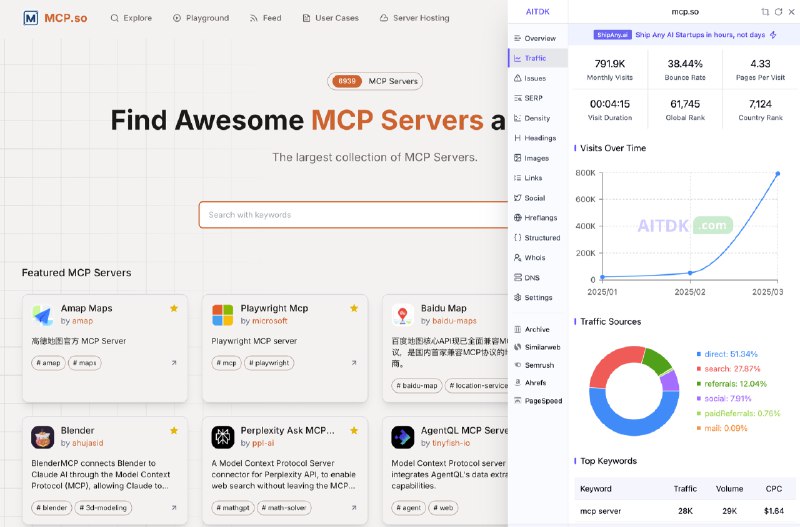Open the Server Hosting nav item
This screenshot has height=527, width=800.
coord(414,18)
